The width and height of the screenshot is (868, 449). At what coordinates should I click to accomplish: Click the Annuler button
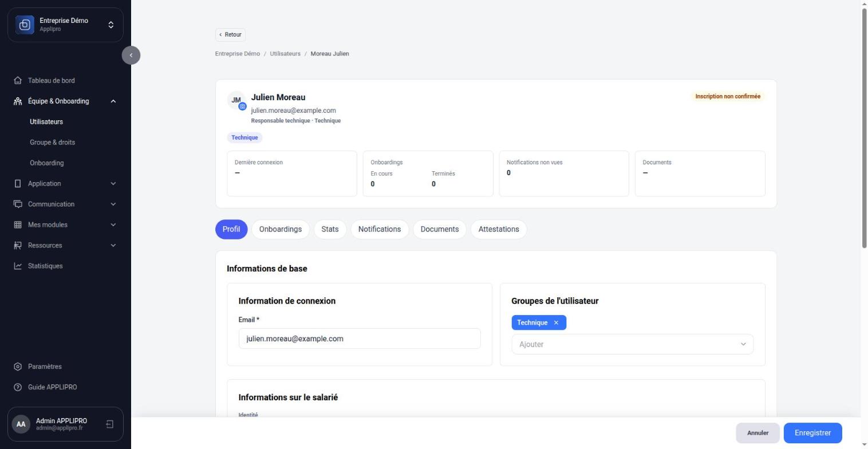click(x=757, y=433)
